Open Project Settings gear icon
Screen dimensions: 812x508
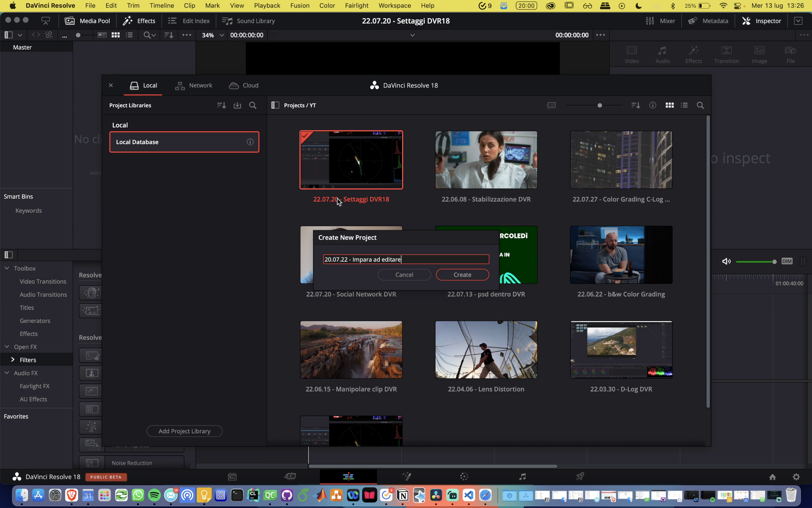[796, 477]
